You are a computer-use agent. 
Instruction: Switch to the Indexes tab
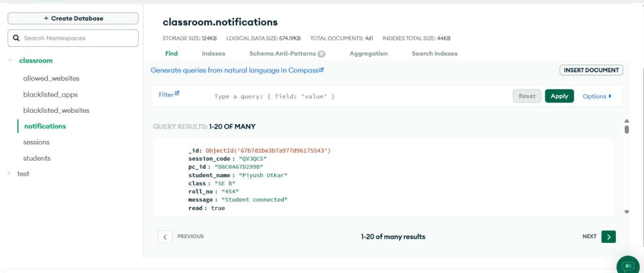pos(214,53)
